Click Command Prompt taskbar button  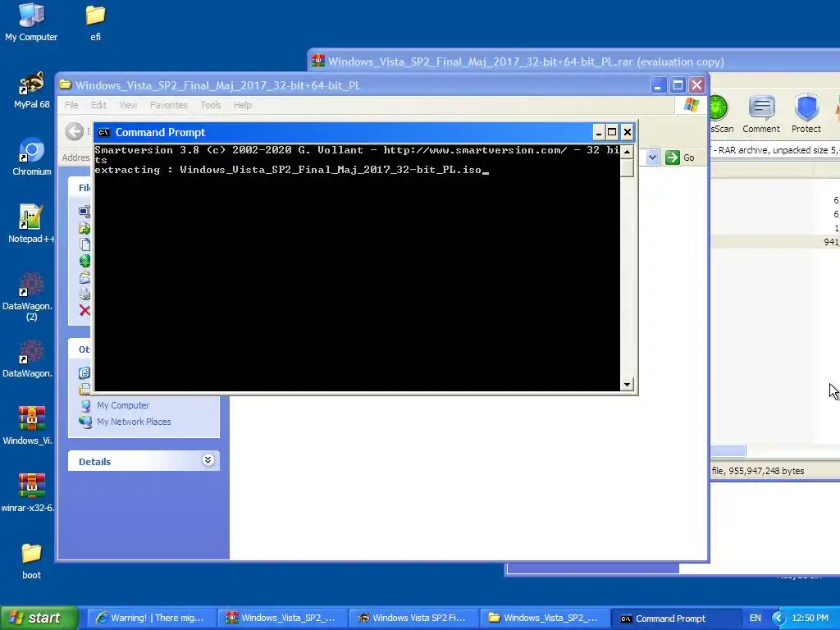pyautogui.click(x=676, y=618)
